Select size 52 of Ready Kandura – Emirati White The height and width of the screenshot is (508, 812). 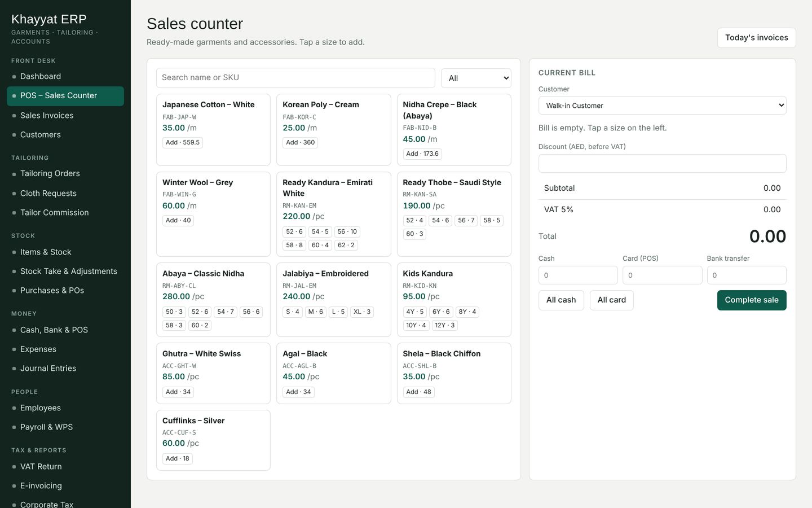[294, 232]
